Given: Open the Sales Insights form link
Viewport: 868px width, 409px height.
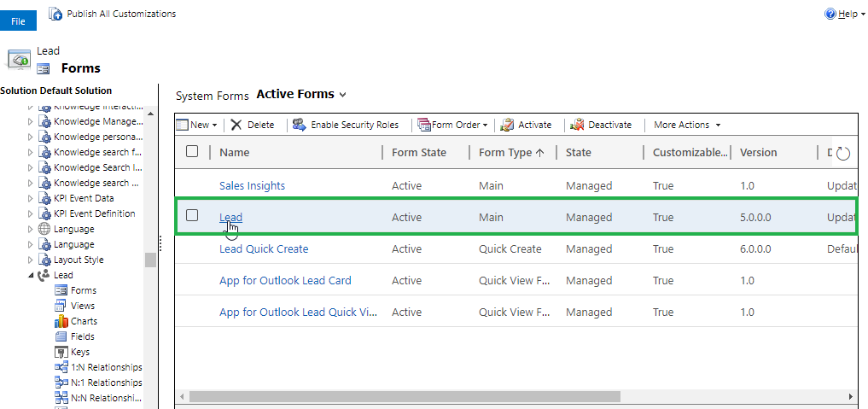Looking at the screenshot, I should 252,185.
